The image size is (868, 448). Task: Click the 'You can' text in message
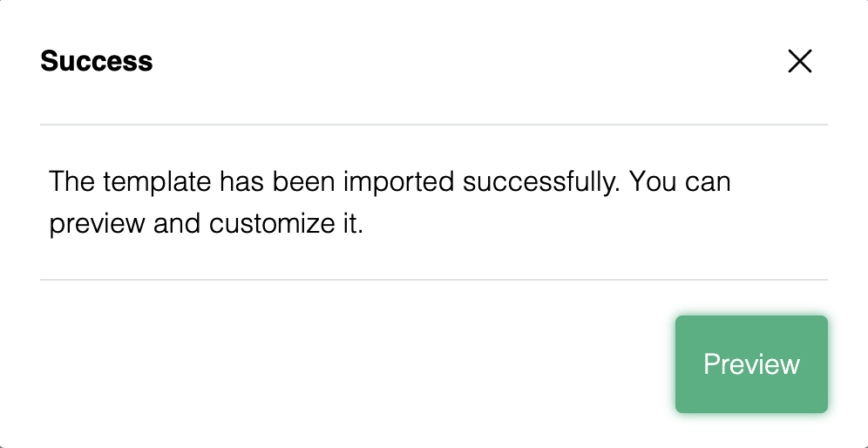(680, 181)
